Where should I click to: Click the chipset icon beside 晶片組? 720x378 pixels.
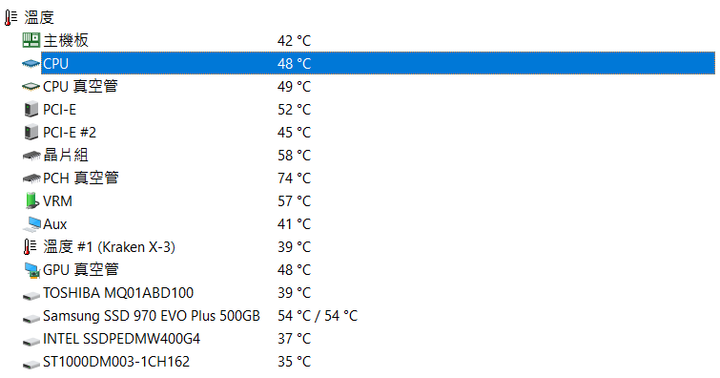[31, 156]
